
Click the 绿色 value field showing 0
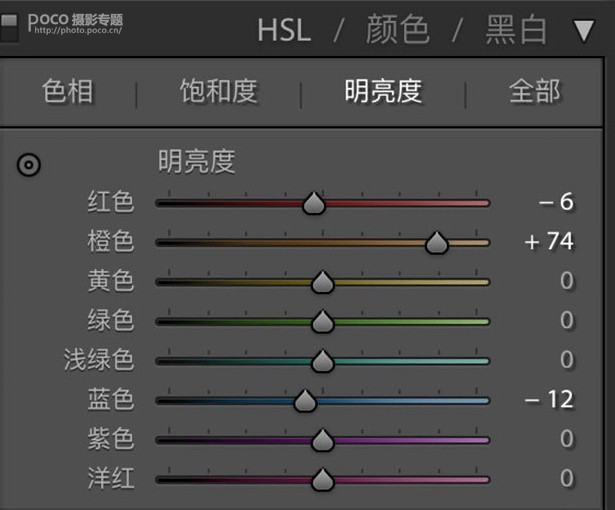567,320
